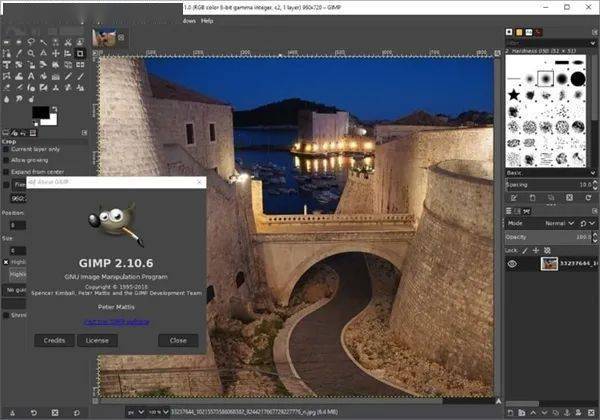Select the Crop tool in the toolbox
The height and width of the screenshot is (420, 600).
coord(80,53)
